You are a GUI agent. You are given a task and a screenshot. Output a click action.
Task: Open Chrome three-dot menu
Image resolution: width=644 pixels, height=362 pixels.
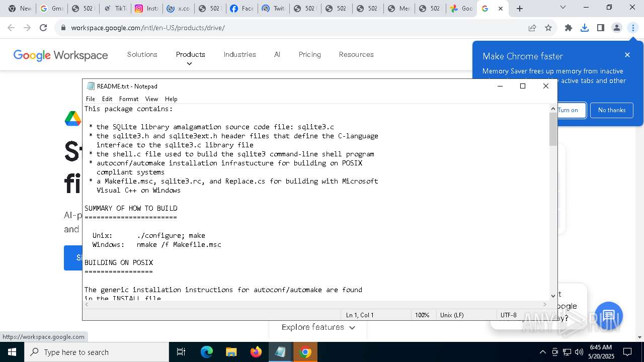[633, 28]
